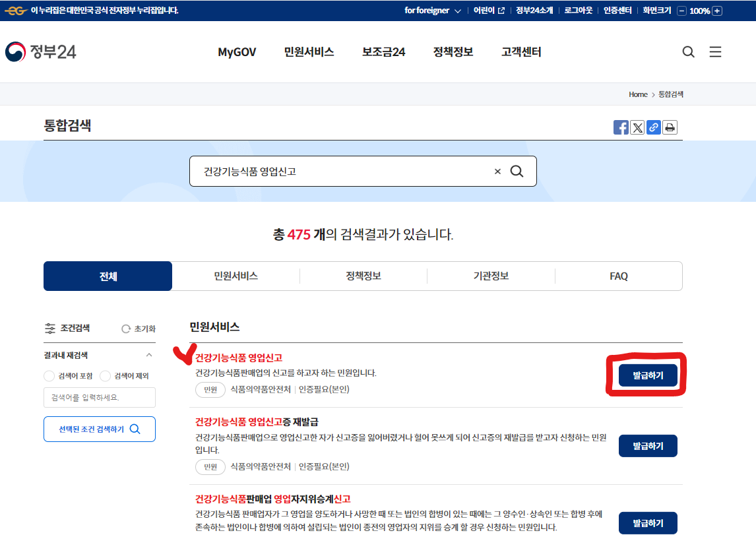
Task: Share the page via the X icon
Action: [637, 127]
